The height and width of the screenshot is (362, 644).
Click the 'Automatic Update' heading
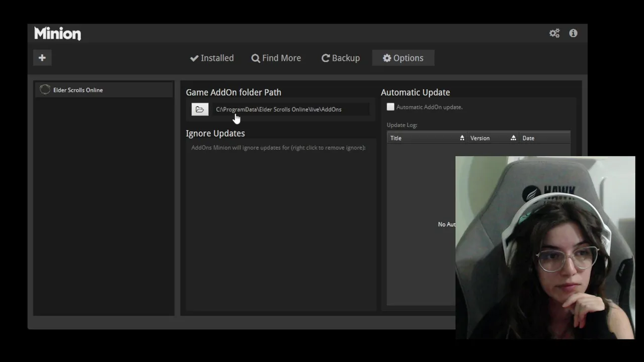tap(416, 93)
